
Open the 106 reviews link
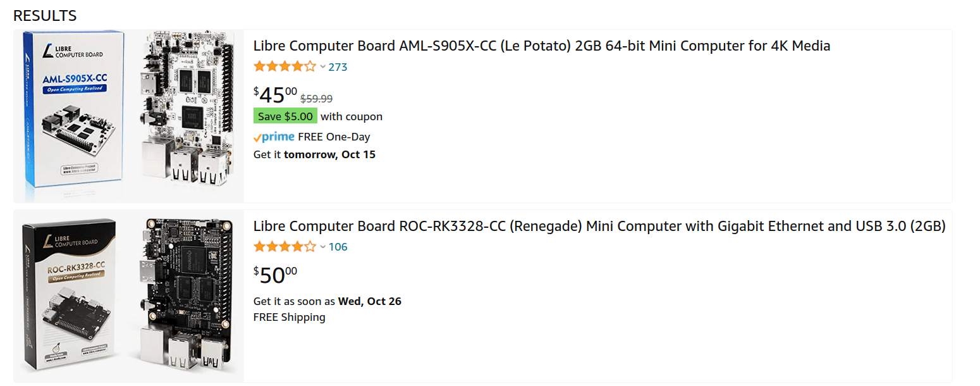coord(338,247)
